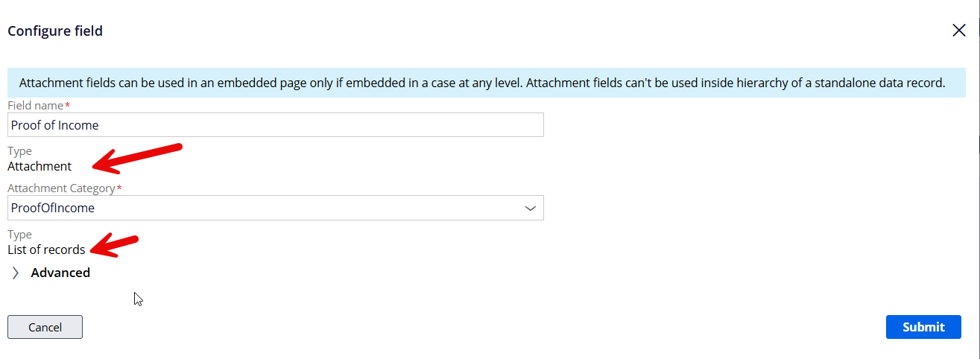The width and height of the screenshot is (980, 359).
Task: Click the Configure field dialog title
Action: click(55, 31)
